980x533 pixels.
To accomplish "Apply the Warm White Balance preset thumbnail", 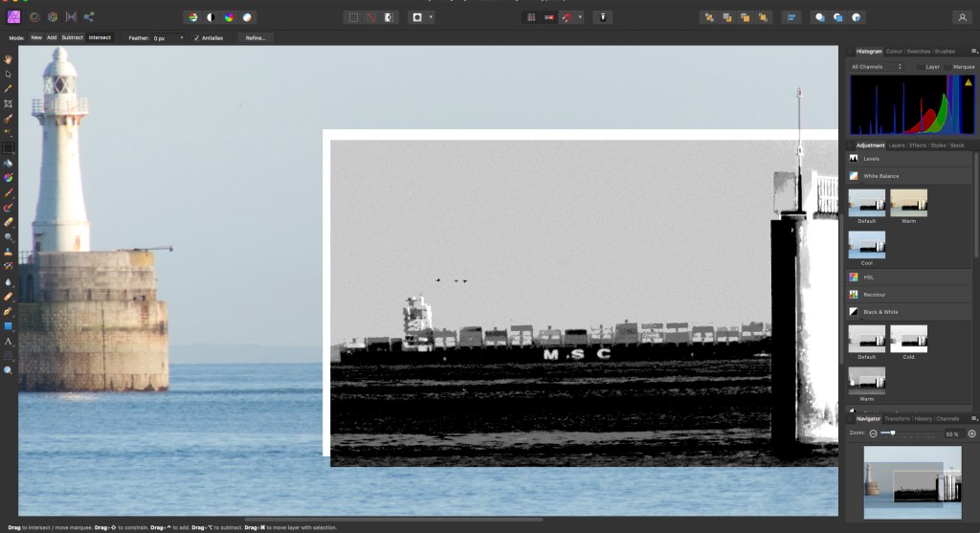I will pyautogui.click(x=908, y=202).
